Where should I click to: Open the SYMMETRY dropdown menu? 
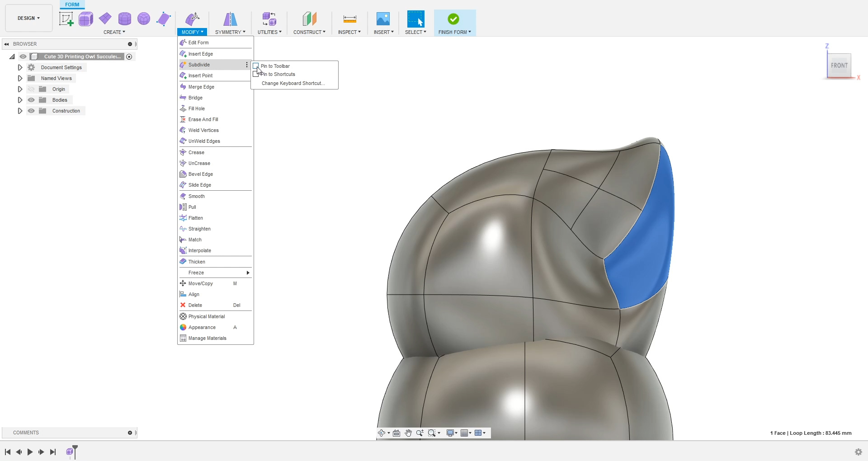coord(230,32)
